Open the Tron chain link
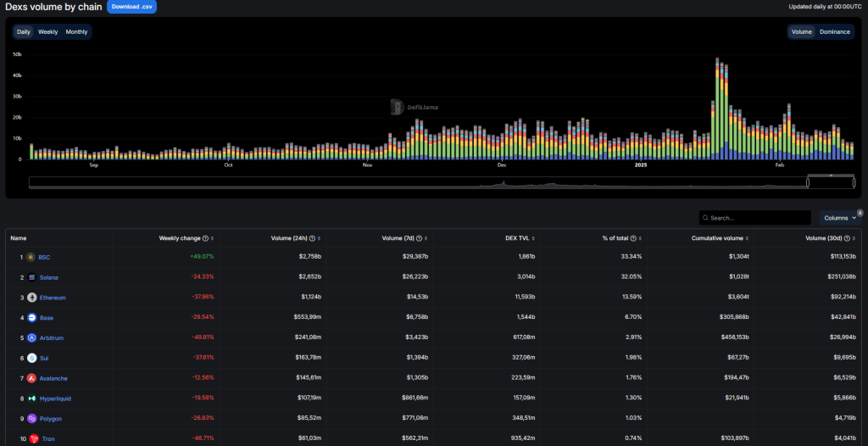 pos(48,439)
